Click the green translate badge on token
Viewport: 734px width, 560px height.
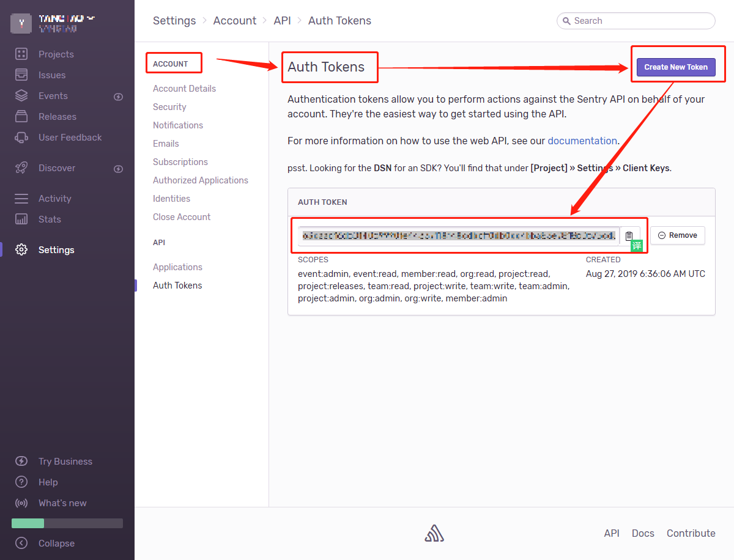tap(637, 246)
